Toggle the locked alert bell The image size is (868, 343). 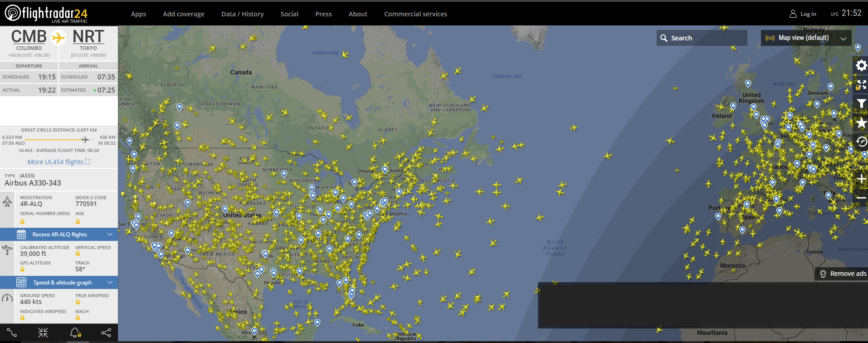pos(75,333)
